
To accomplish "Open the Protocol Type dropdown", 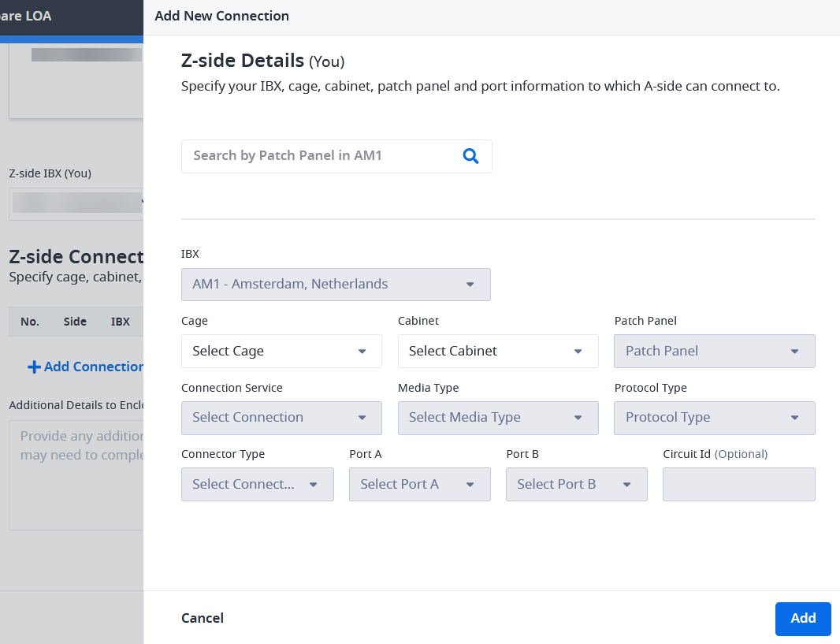I will [714, 418].
